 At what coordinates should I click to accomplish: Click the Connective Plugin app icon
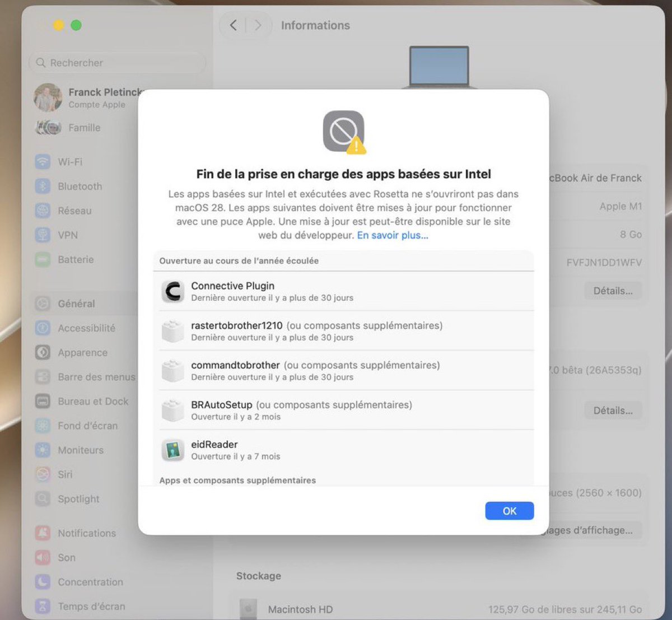(x=173, y=291)
